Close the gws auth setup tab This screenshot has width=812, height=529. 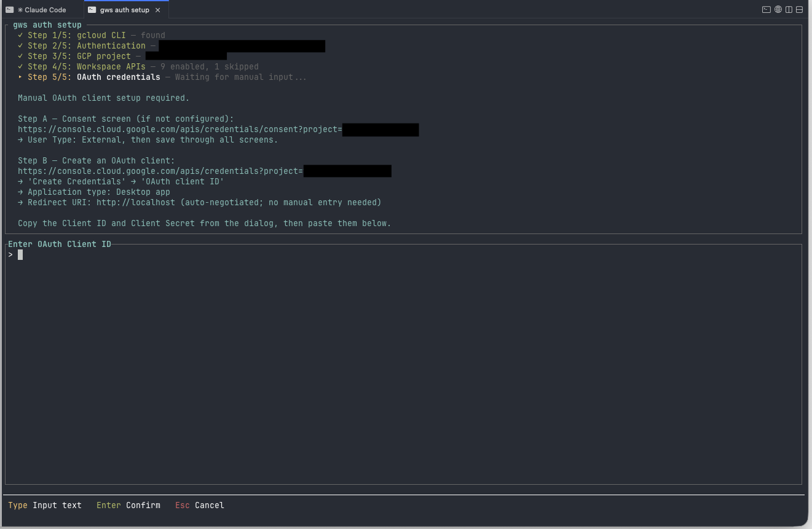pyautogui.click(x=158, y=10)
